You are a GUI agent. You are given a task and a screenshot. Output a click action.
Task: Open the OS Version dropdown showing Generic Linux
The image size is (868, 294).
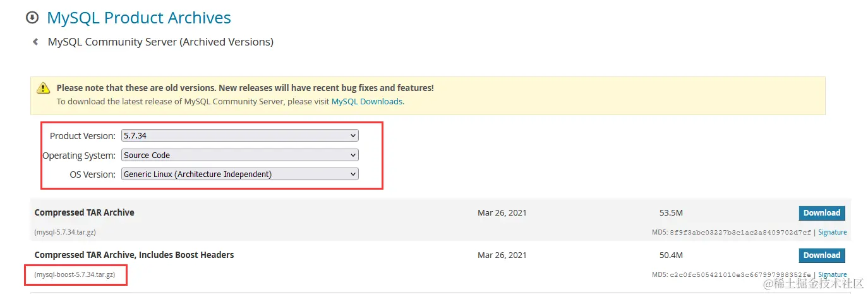239,174
